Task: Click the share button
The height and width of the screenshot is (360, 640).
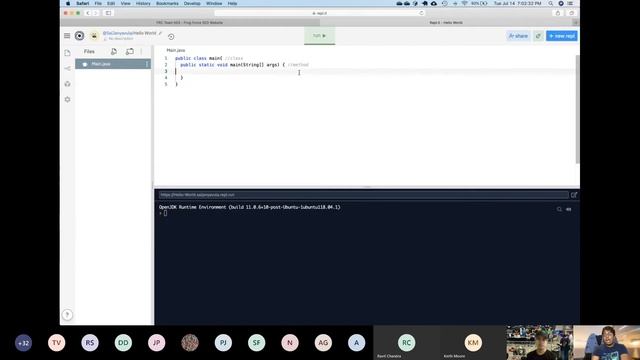Action: (518, 36)
